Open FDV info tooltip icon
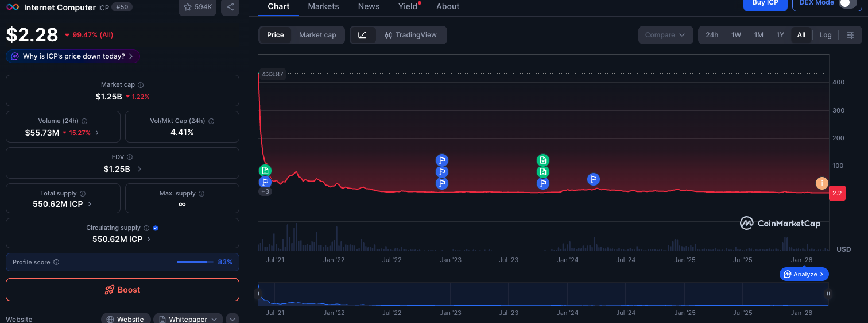 pyautogui.click(x=130, y=157)
